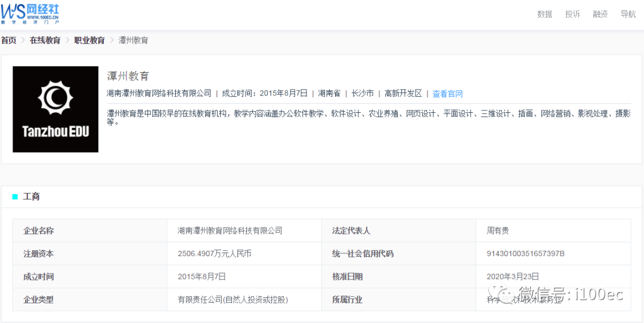Click the 2506.4907万元人民币 value
Screen dimensions: 644x323
click(x=215, y=254)
